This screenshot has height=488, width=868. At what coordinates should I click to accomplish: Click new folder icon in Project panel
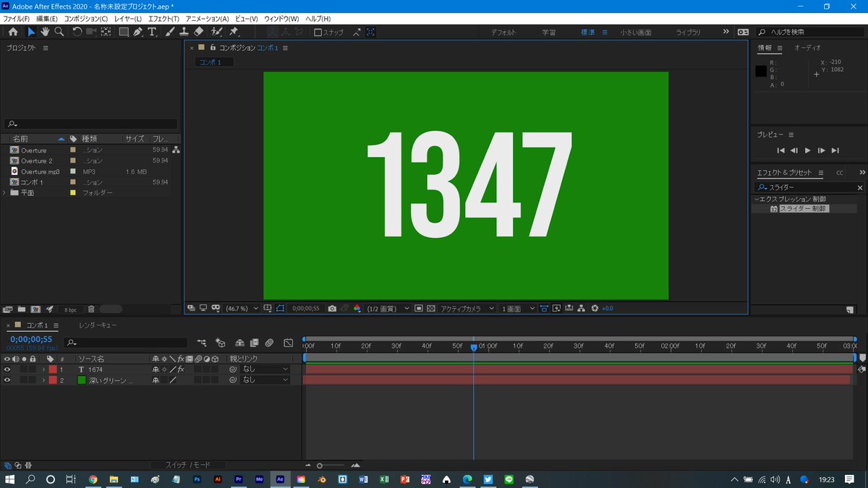pyautogui.click(x=21, y=309)
